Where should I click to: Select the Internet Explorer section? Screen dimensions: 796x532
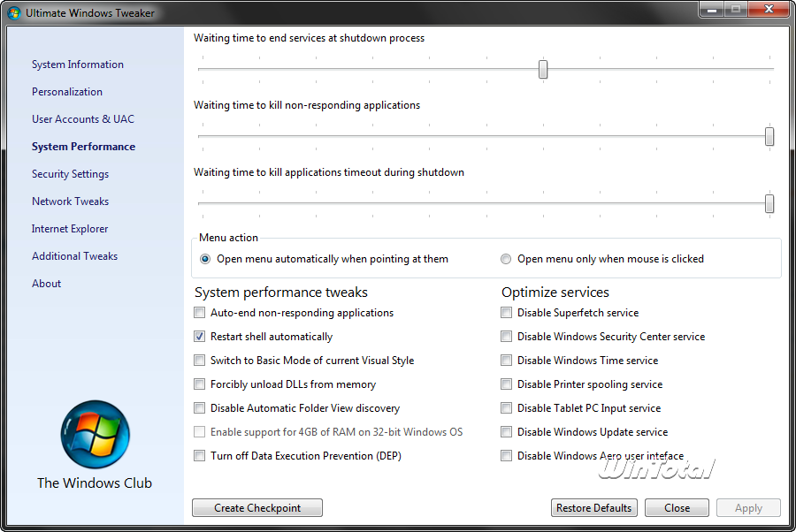[70, 229]
